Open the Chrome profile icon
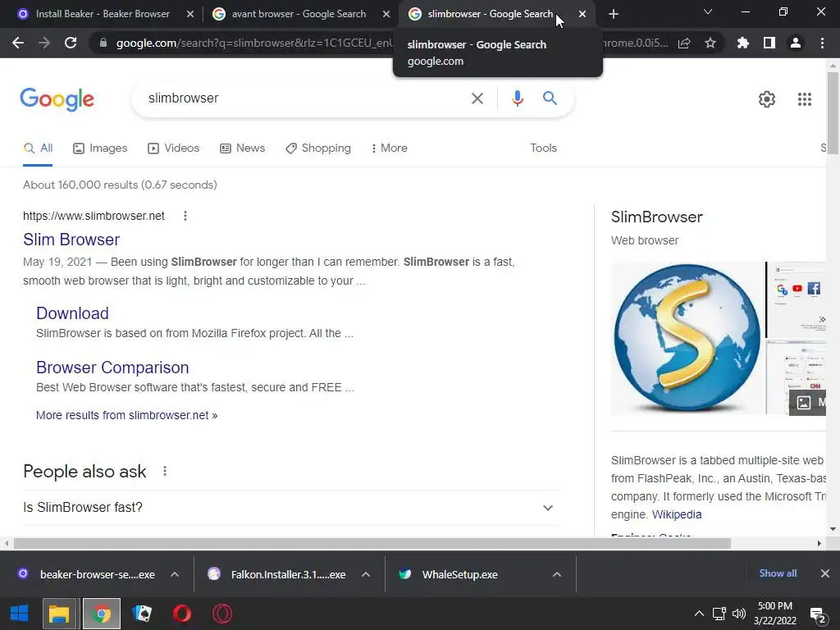The image size is (840, 630). pyautogui.click(x=796, y=43)
